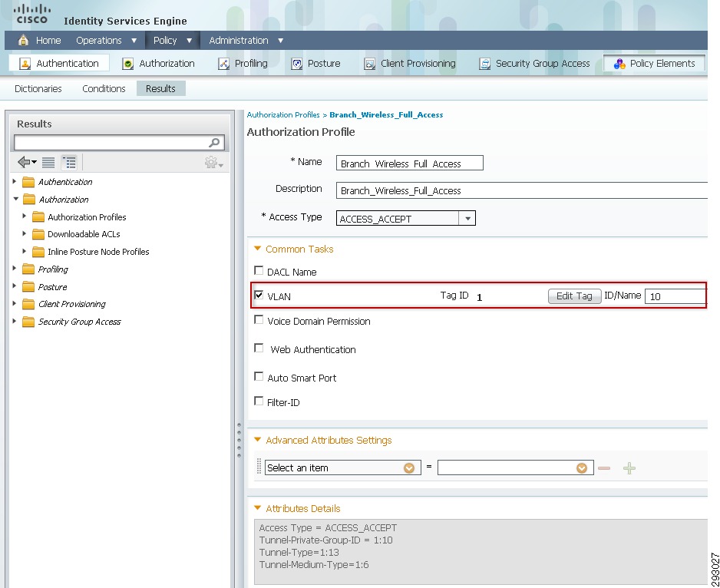Click the Authorization tab icon
The height and width of the screenshot is (588, 720).
tap(127, 64)
